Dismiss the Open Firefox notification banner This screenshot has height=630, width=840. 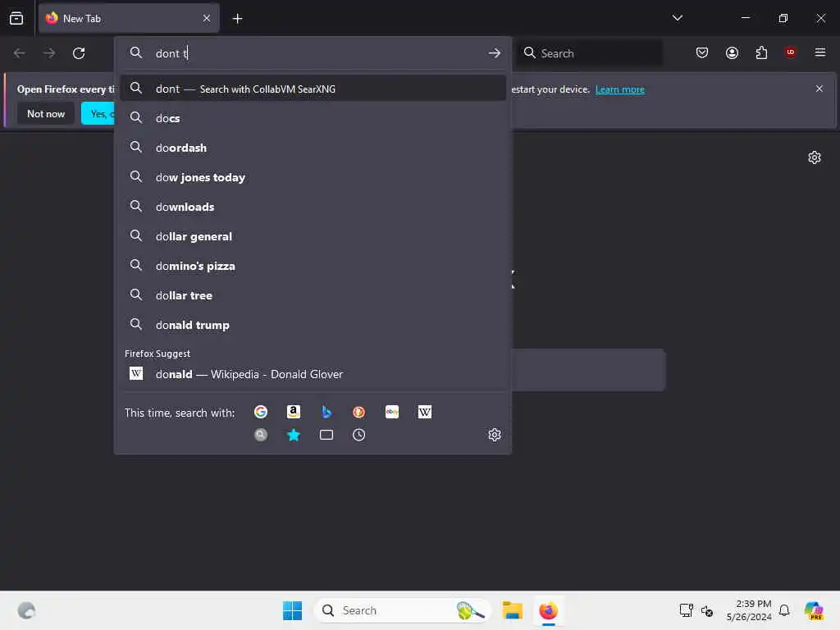coord(819,89)
